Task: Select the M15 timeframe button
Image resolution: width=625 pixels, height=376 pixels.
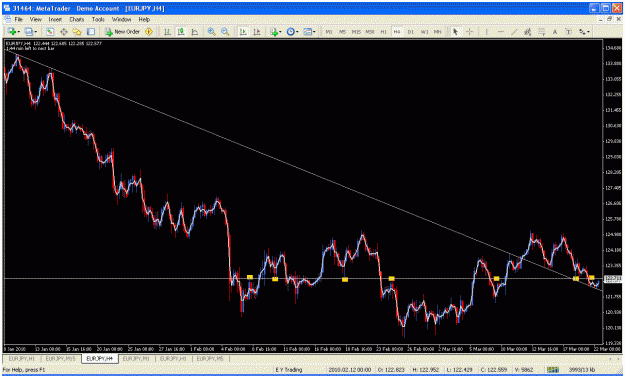Action: click(x=356, y=32)
